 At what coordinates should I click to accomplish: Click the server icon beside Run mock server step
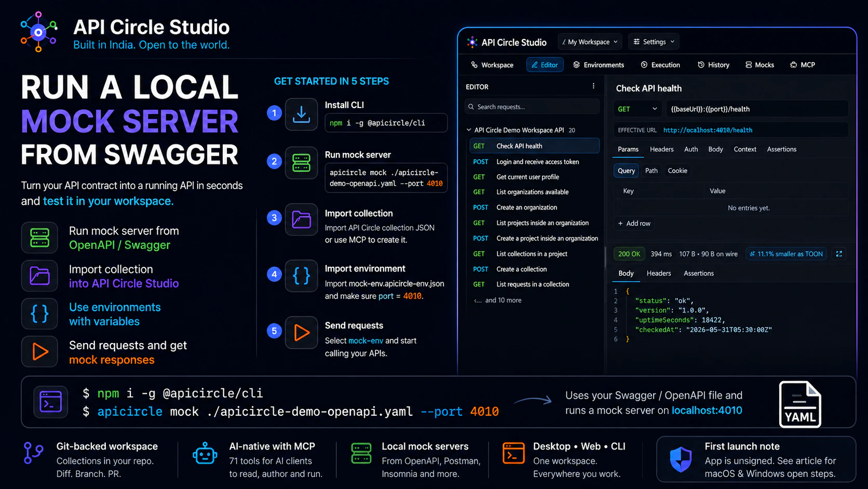tap(301, 163)
